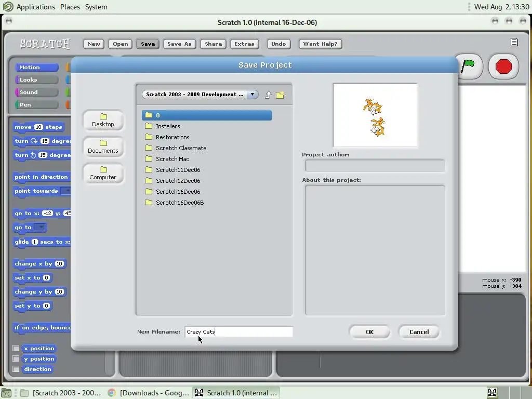Expand the Scratch 2003 - 2009 Development folder dropdown
Screen dimensions: 532x399
200,95
